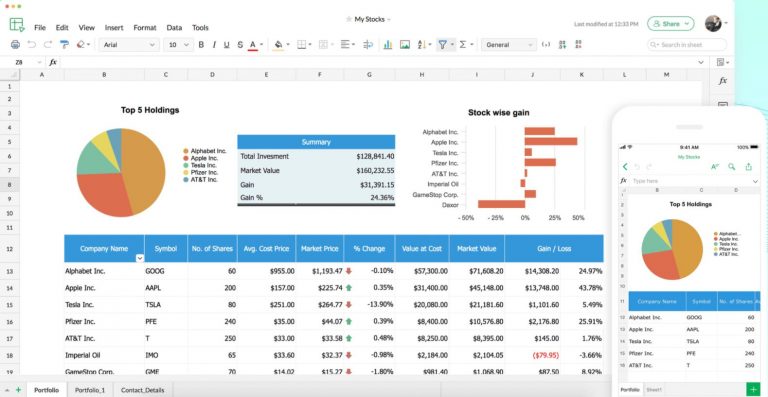Switch to the Contact_Details sheet tab
768x397 pixels.
pos(143,390)
